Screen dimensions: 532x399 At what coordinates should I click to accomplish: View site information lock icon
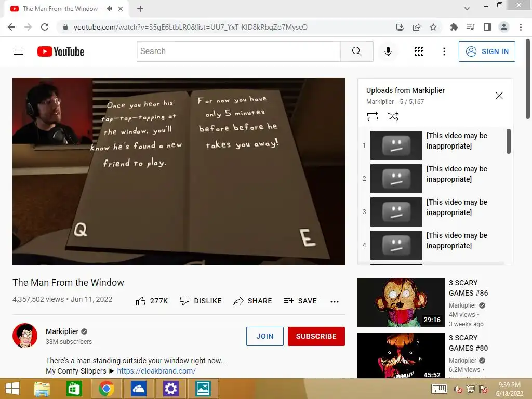pyautogui.click(x=65, y=27)
